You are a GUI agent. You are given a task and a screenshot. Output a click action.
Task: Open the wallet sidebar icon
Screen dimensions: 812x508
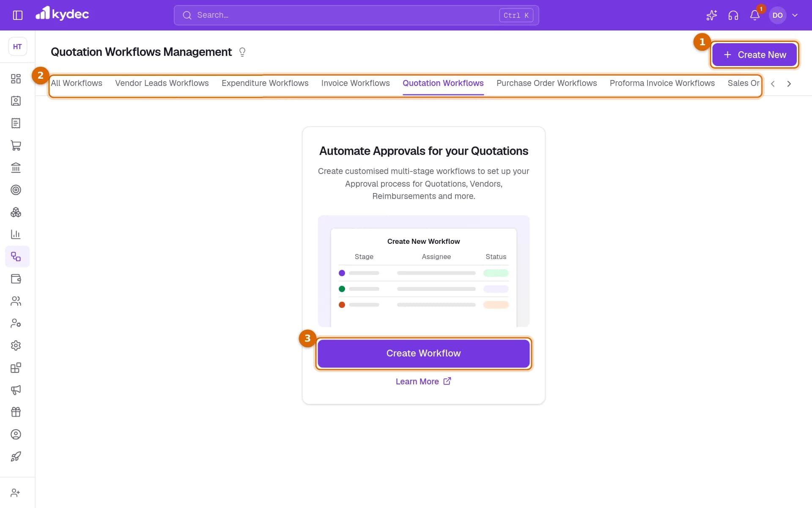click(x=16, y=279)
